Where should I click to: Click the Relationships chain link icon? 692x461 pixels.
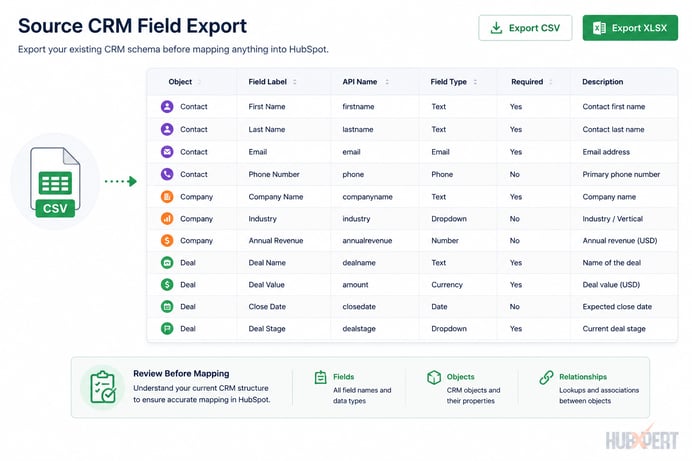546,377
